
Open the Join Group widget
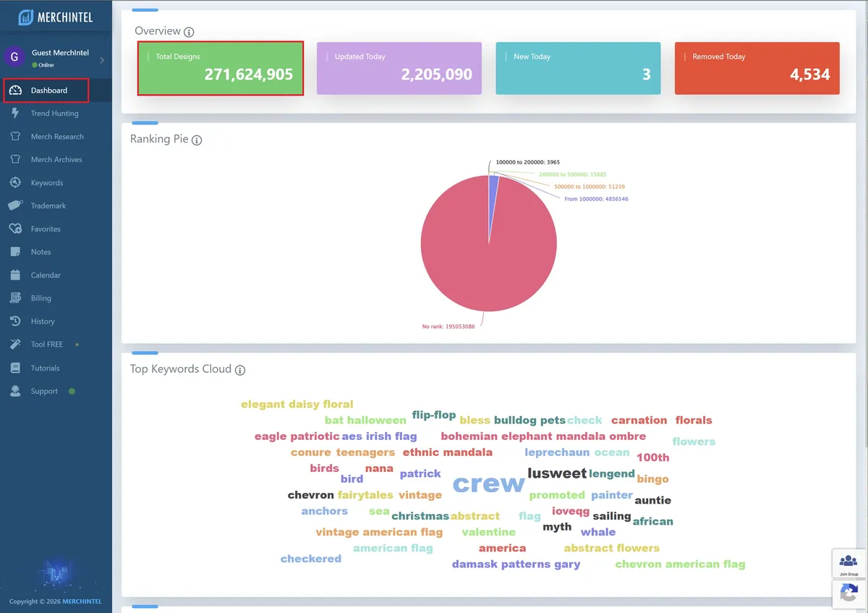click(848, 564)
